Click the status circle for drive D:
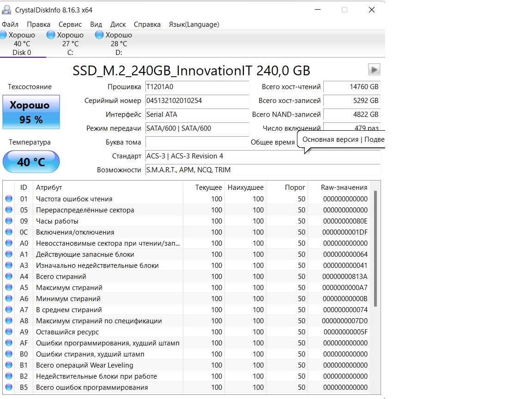Image resolution: width=532 pixels, height=399 pixels. (99, 35)
